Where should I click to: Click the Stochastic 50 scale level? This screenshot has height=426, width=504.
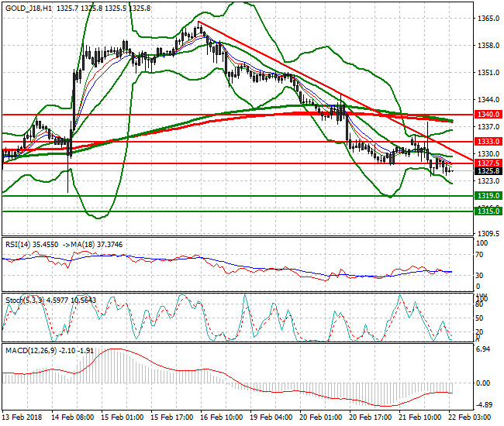(479, 318)
